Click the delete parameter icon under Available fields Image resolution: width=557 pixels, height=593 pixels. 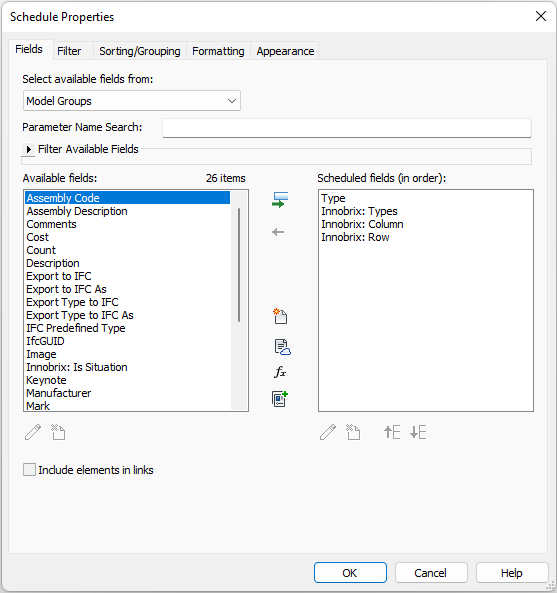[x=58, y=432]
